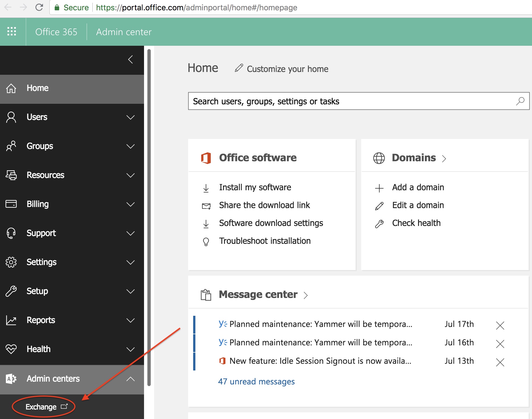Viewport: 532px width, 419px height.
Task: Expand the Settings menu chevron
Action: [130, 262]
